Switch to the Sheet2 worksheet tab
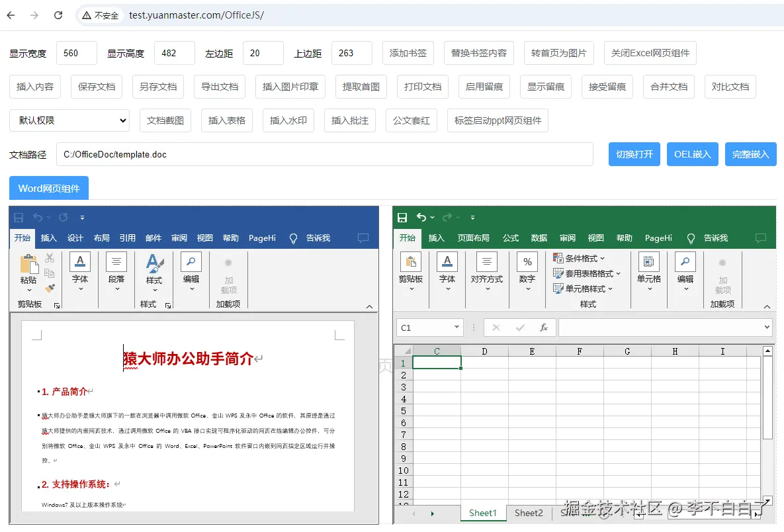 [x=529, y=513]
